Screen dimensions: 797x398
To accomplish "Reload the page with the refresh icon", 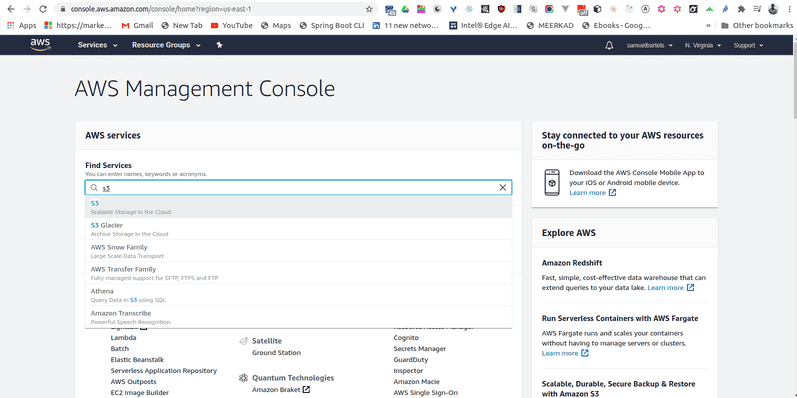I will [x=43, y=9].
